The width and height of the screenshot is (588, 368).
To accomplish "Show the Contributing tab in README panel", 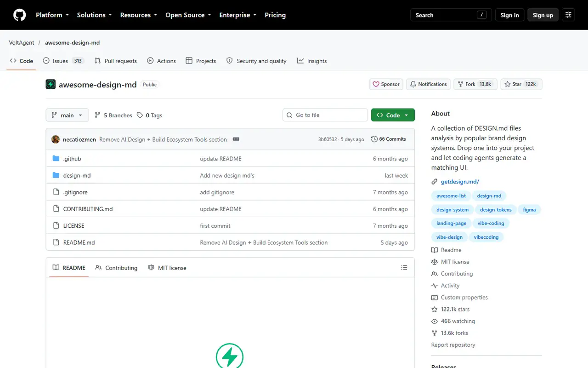I will point(116,268).
